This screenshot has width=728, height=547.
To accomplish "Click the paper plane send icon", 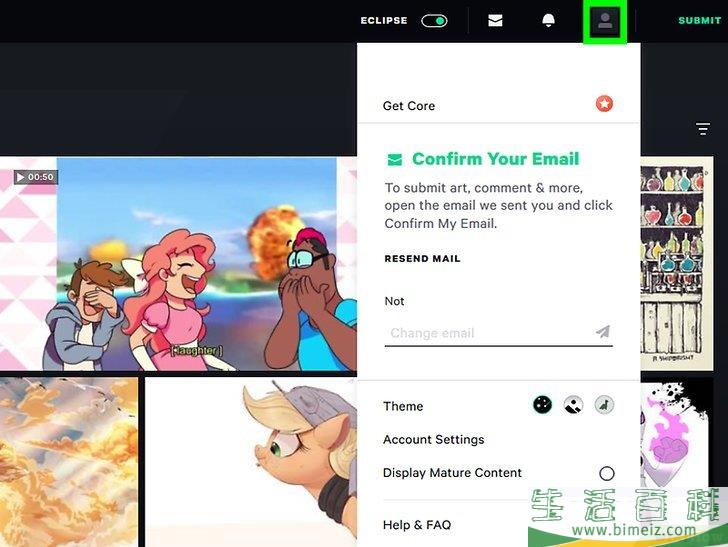I will point(603,332).
